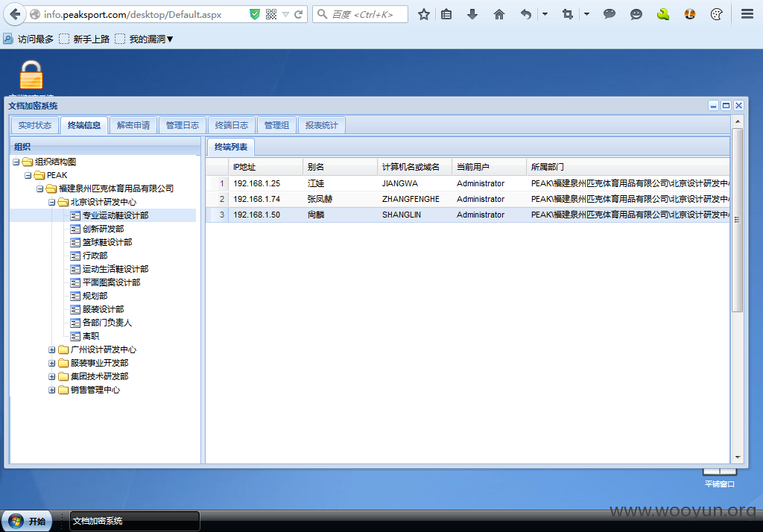Collapse the 北京设计研发中心 node

point(51,203)
